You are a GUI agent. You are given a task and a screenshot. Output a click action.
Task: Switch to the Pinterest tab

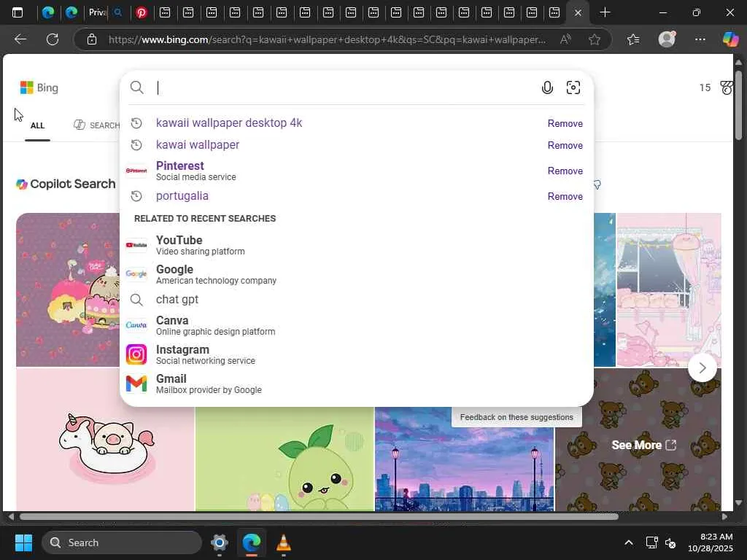pos(141,12)
